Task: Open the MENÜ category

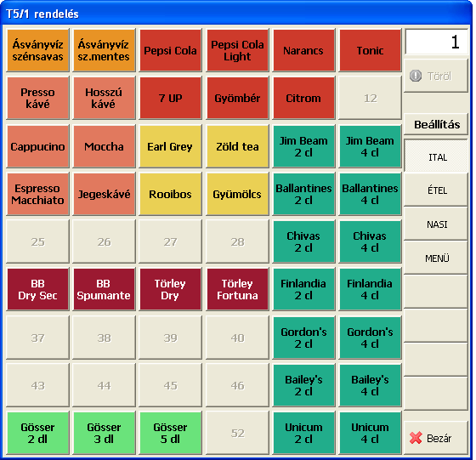Action: pyautogui.click(x=436, y=258)
